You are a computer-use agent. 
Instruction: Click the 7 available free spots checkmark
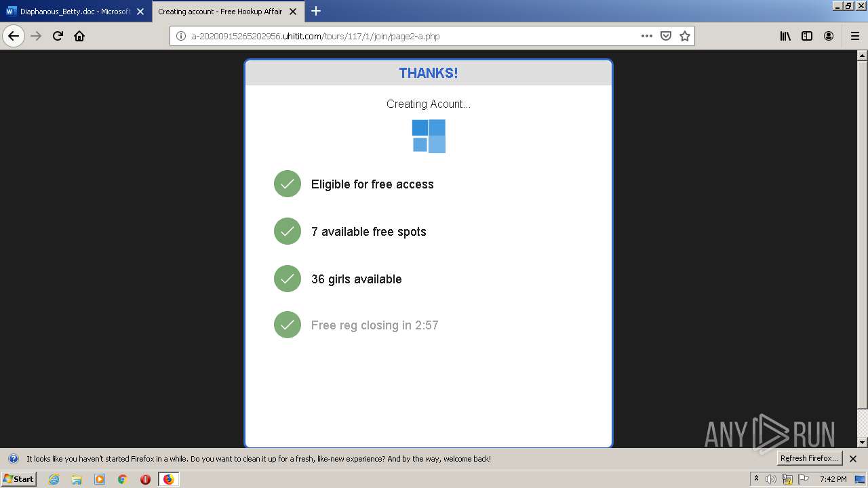click(x=288, y=231)
